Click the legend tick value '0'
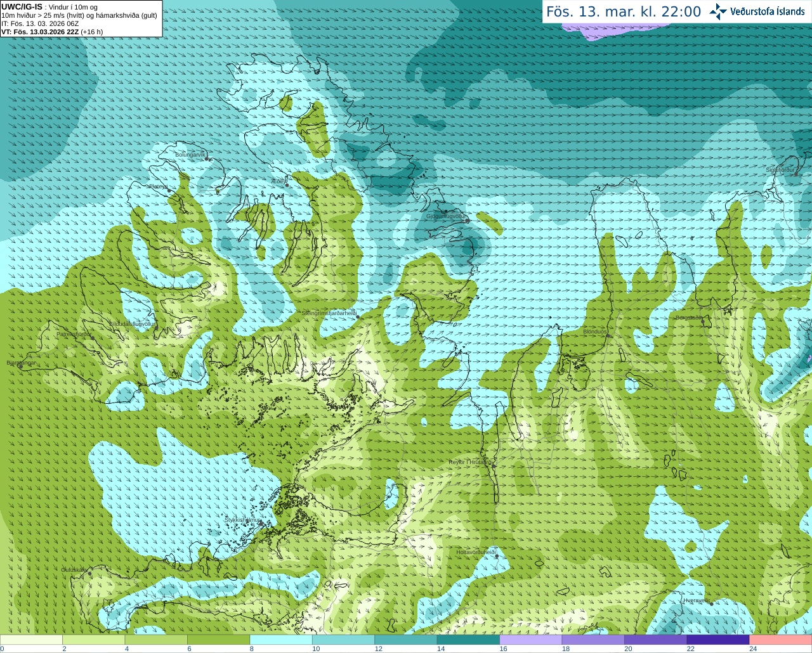812x653 pixels. coord(2,649)
